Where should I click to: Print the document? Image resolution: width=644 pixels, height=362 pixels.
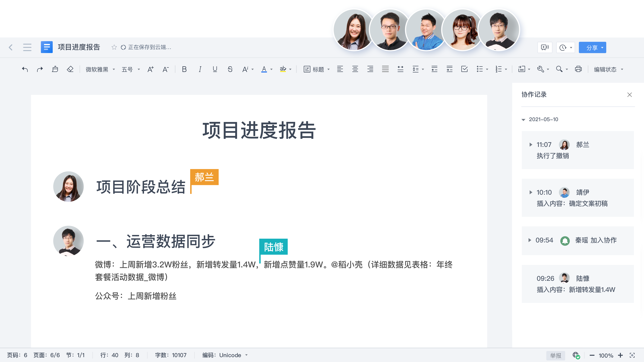coord(578,69)
